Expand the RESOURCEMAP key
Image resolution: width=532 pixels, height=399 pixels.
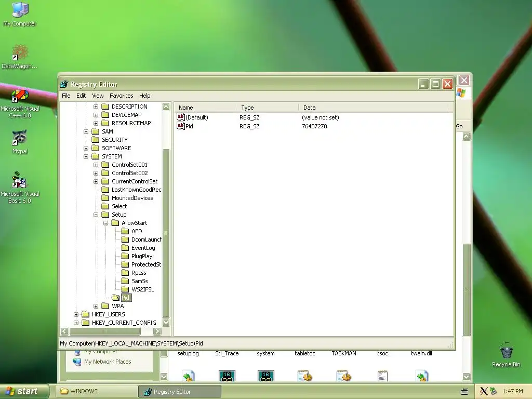pos(96,123)
